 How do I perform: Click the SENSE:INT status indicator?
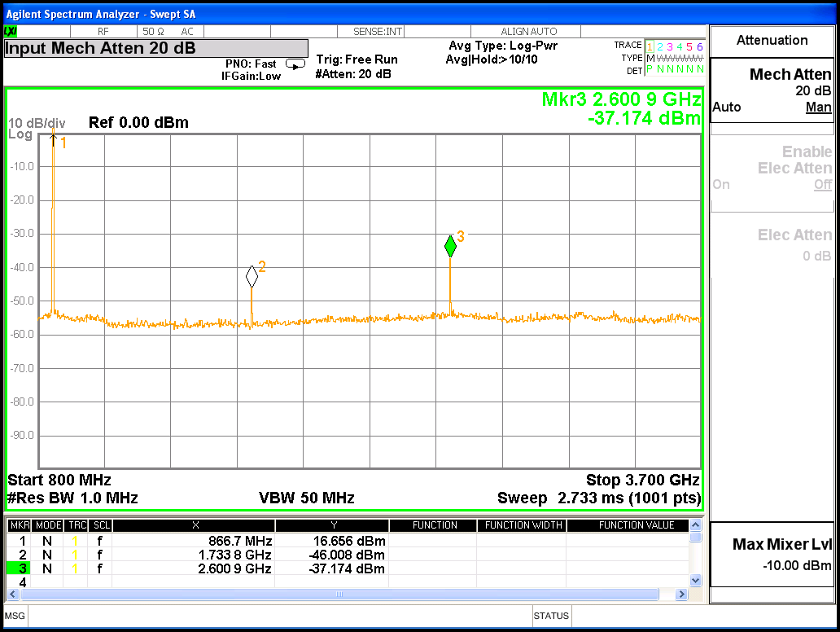click(x=378, y=32)
